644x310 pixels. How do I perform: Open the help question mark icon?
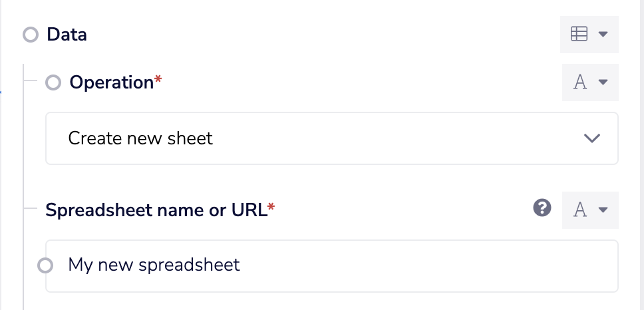[x=542, y=210]
